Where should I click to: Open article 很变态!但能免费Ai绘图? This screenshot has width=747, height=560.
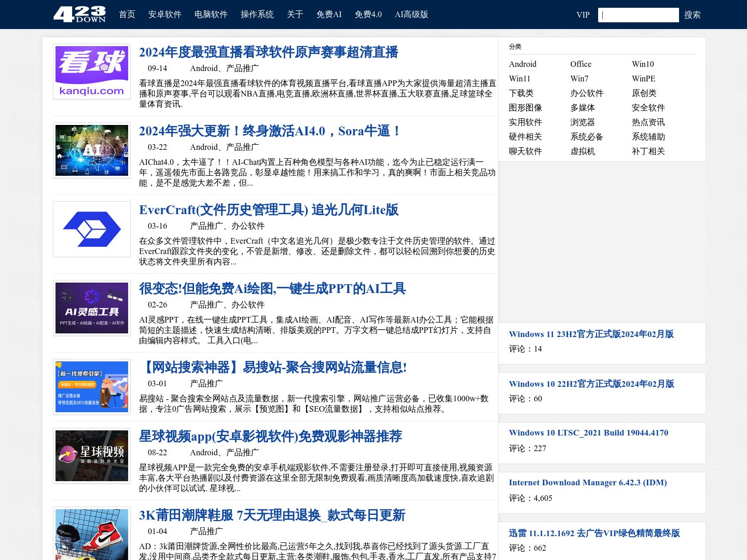click(272, 288)
